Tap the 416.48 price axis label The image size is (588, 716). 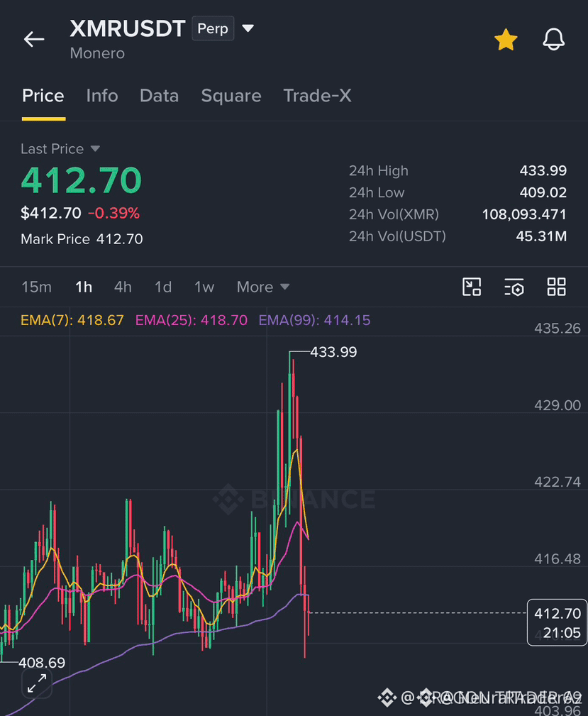558,559
